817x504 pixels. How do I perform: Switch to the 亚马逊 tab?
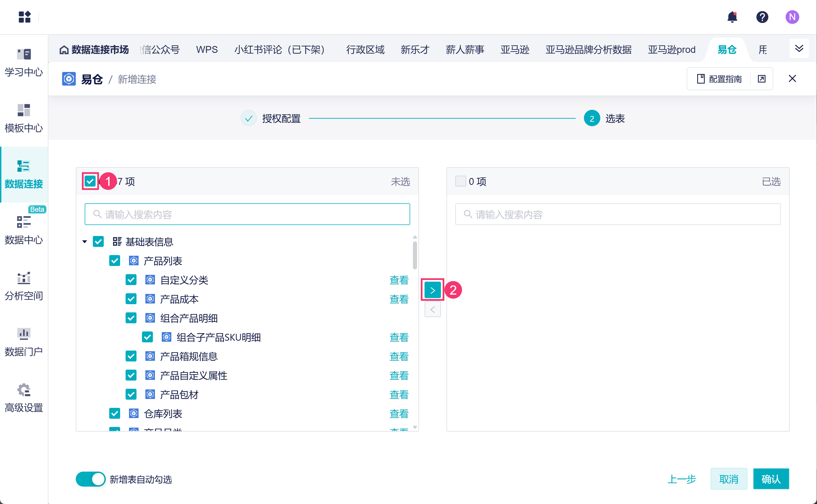click(x=515, y=50)
